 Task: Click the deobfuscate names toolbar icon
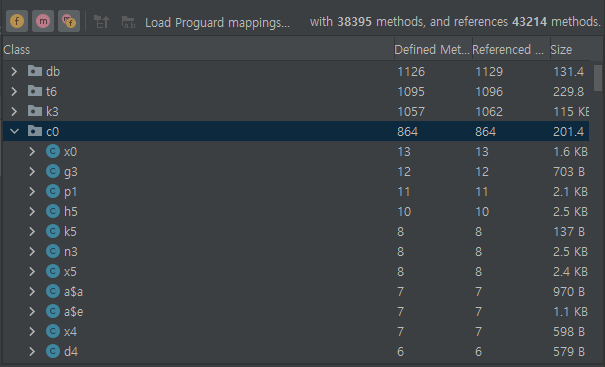[x=101, y=22]
